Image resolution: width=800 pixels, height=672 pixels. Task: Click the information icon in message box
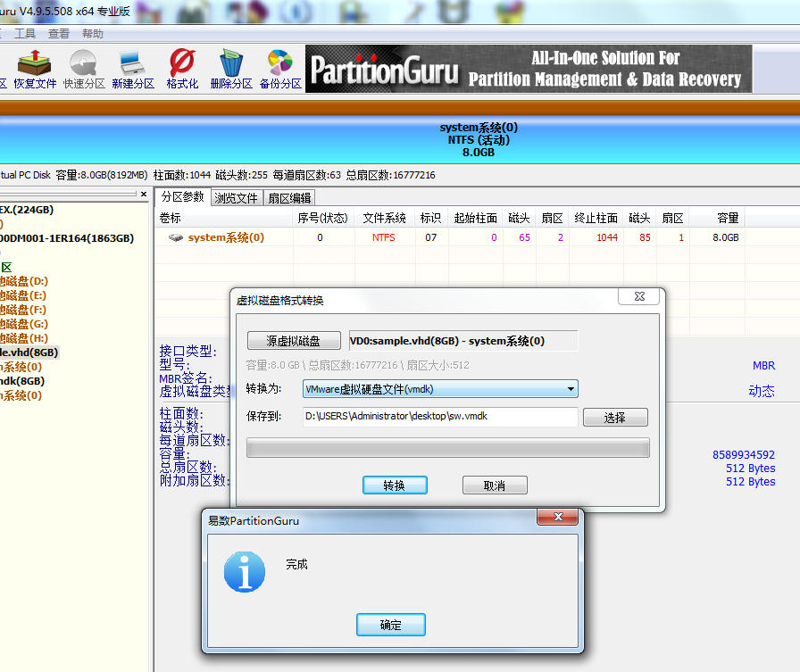click(x=245, y=571)
